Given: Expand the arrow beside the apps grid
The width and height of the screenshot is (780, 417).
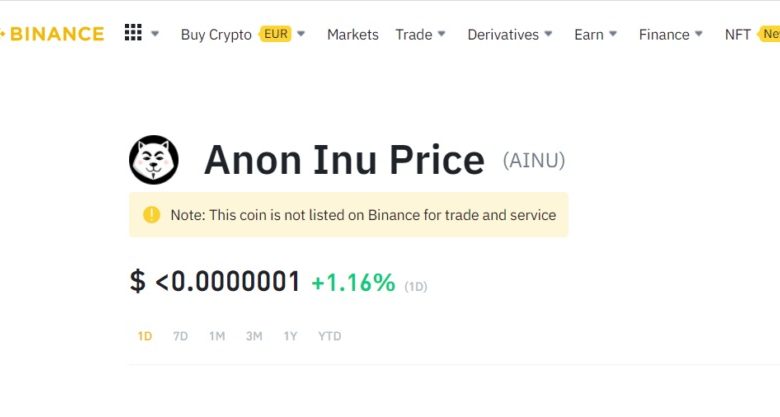Looking at the screenshot, I should (x=155, y=34).
